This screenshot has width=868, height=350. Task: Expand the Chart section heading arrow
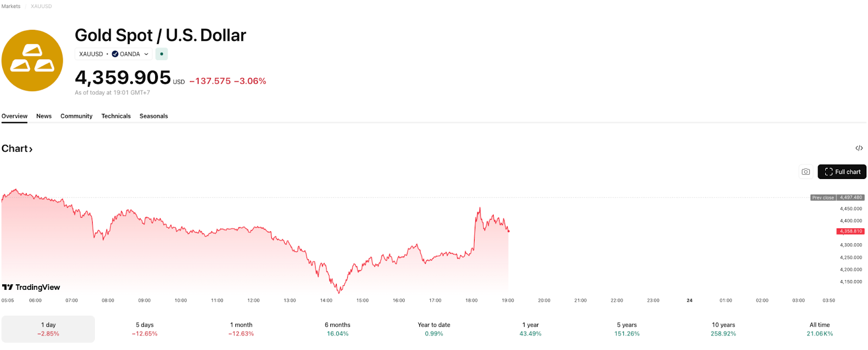point(31,149)
